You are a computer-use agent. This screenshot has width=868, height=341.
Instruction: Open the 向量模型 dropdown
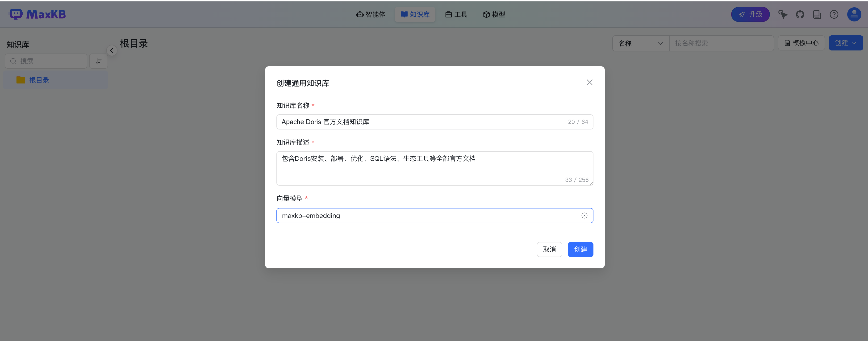(428, 216)
